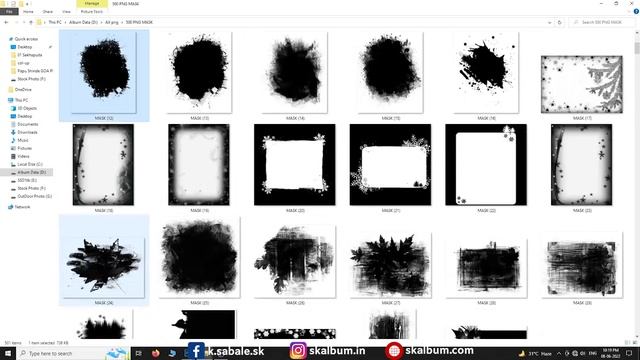Select the MASK (21) snowflake frame thumbnail
Screen dimensions: 640x360
tap(390, 164)
